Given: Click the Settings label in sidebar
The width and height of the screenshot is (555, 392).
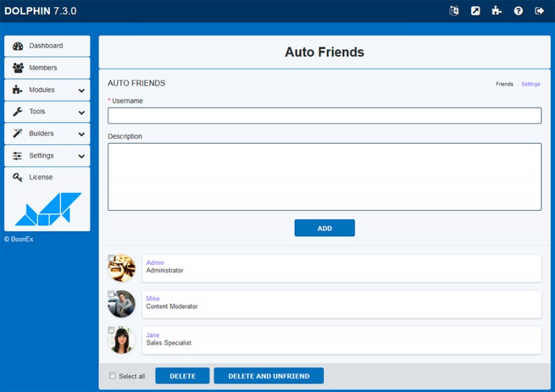Looking at the screenshot, I should (x=42, y=155).
